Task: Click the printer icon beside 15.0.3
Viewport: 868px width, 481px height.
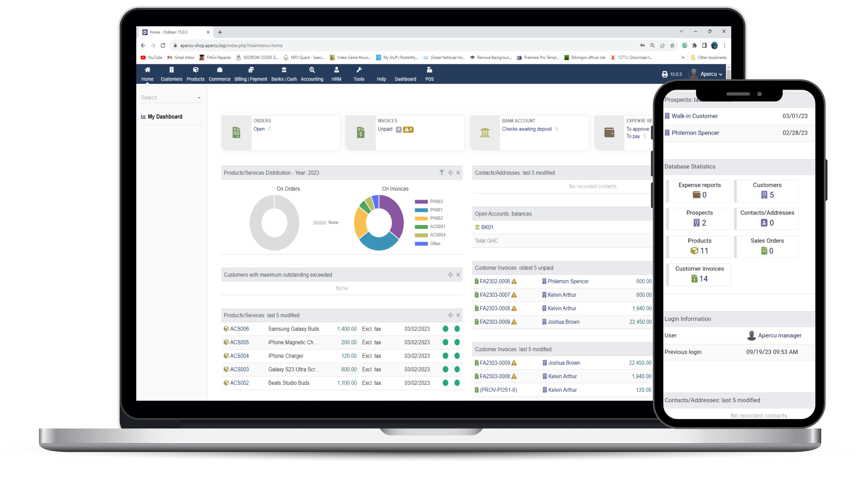Action: (665, 74)
